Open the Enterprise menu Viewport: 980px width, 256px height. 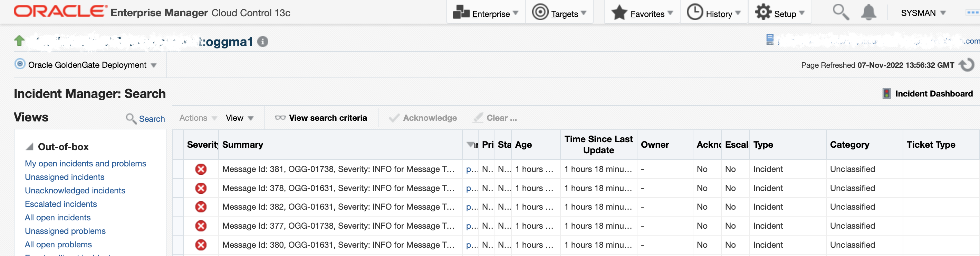[x=486, y=13]
